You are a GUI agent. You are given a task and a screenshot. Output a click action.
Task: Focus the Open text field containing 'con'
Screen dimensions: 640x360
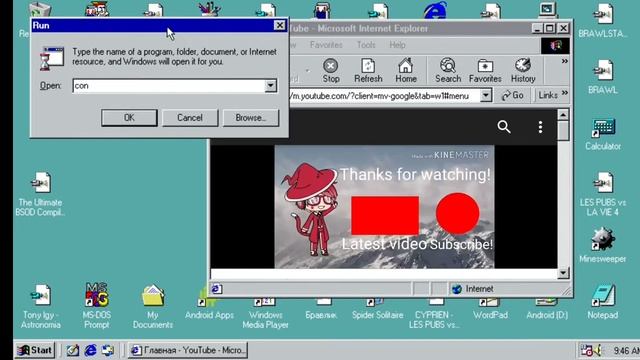[x=169, y=86]
